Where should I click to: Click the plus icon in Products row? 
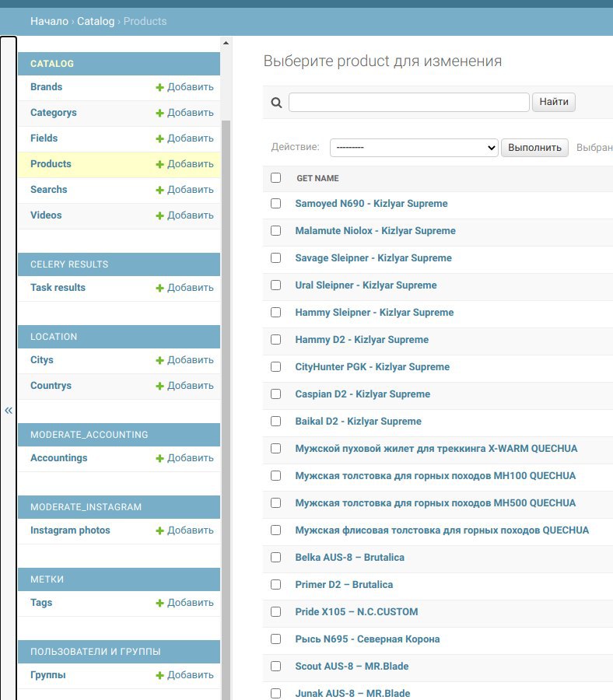tap(159, 165)
